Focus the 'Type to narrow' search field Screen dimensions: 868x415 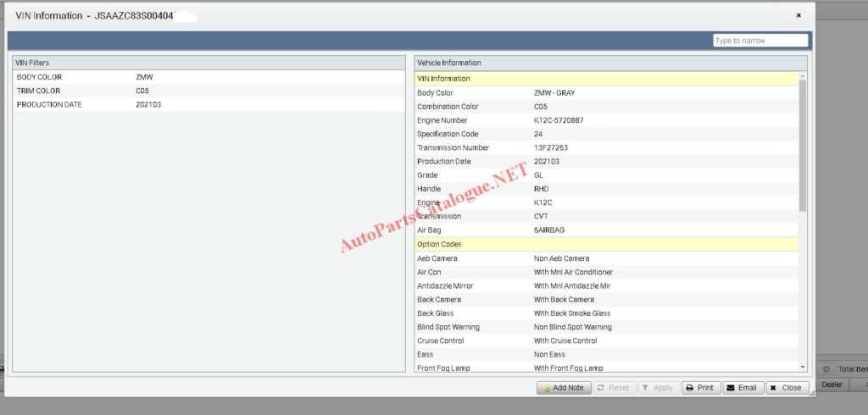click(x=760, y=41)
